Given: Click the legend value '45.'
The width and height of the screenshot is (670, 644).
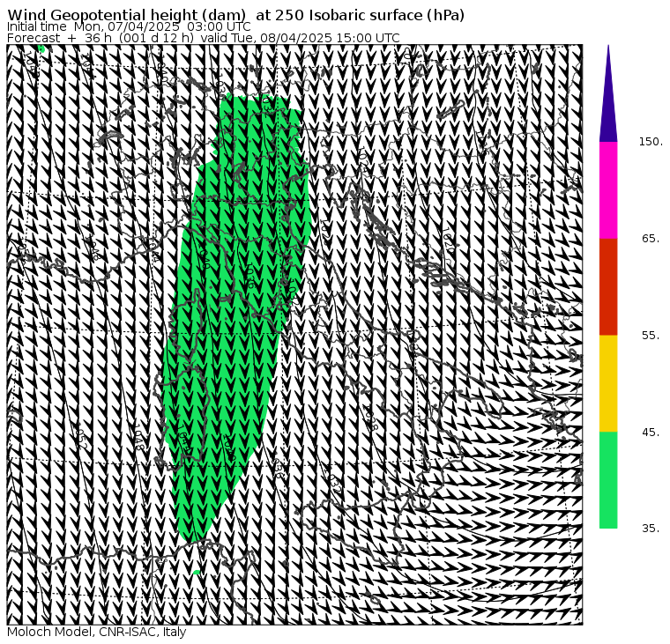Looking at the screenshot, I should pyautogui.click(x=651, y=433).
